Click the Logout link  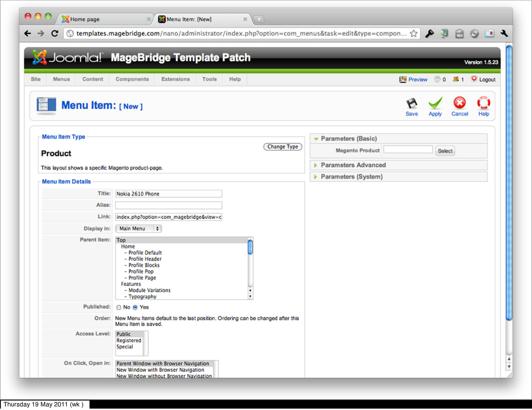click(x=487, y=80)
